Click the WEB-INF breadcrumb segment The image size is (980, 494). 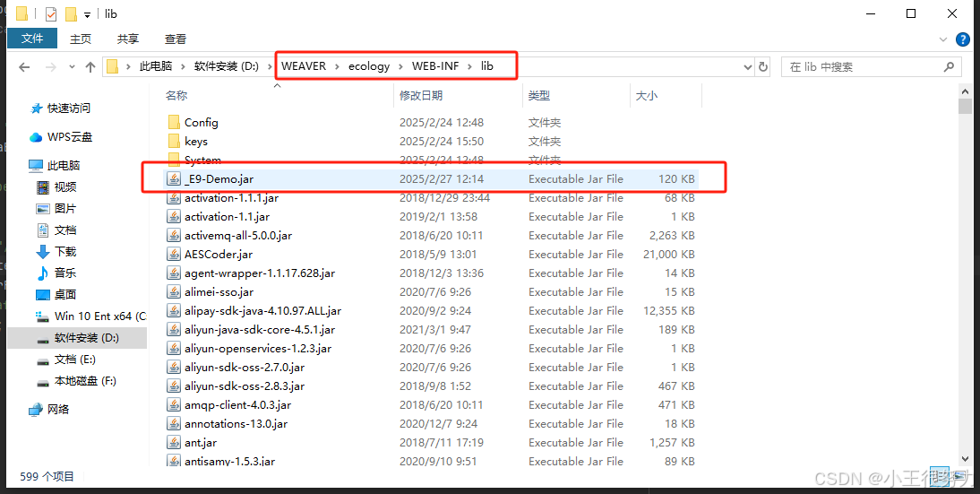(x=435, y=66)
